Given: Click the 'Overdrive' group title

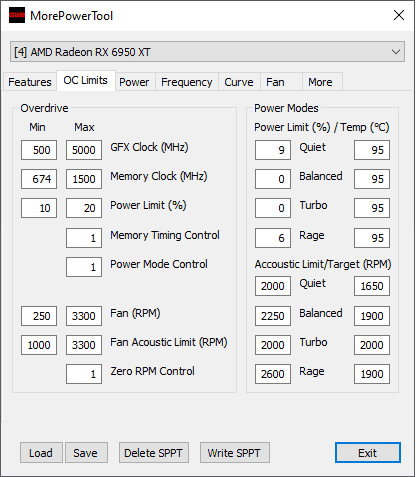Looking at the screenshot, I should (44, 108).
